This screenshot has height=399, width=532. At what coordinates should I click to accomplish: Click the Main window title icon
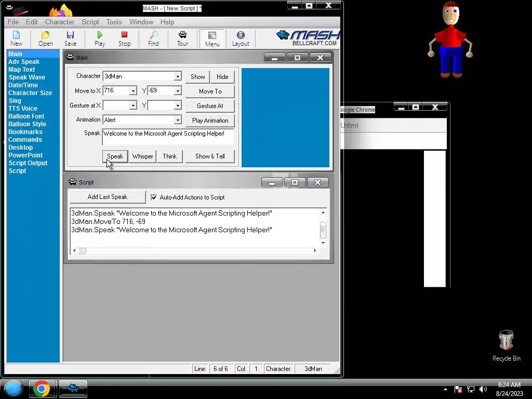70,57
